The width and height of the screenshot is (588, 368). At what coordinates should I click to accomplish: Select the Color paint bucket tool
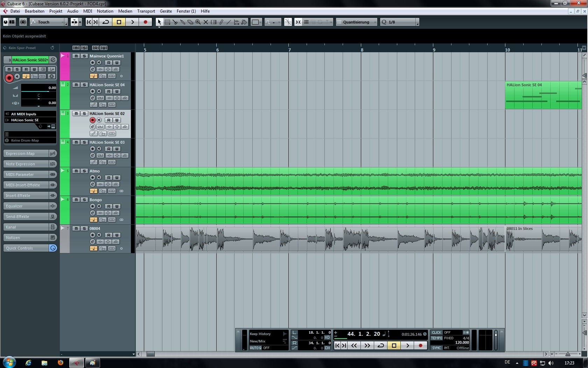pyautogui.click(x=244, y=22)
